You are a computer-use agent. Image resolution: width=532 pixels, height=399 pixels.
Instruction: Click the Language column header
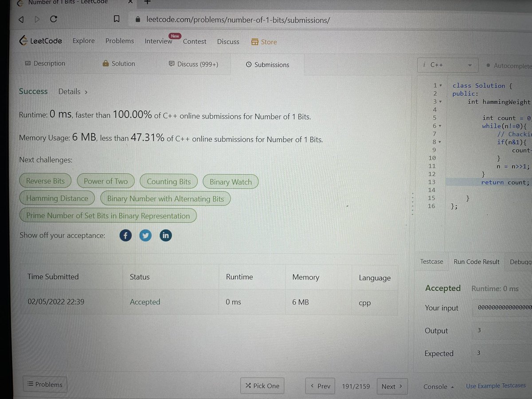pyautogui.click(x=375, y=278)
